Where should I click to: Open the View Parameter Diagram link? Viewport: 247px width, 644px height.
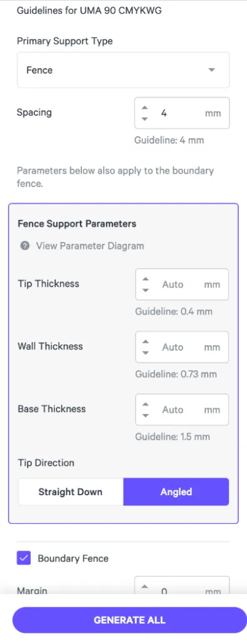89,246
